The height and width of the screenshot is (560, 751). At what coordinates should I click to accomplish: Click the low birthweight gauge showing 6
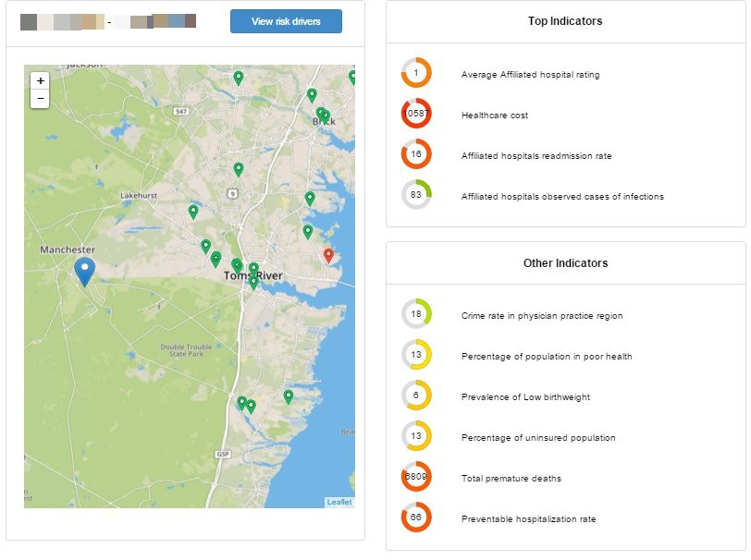pos(416,396)
